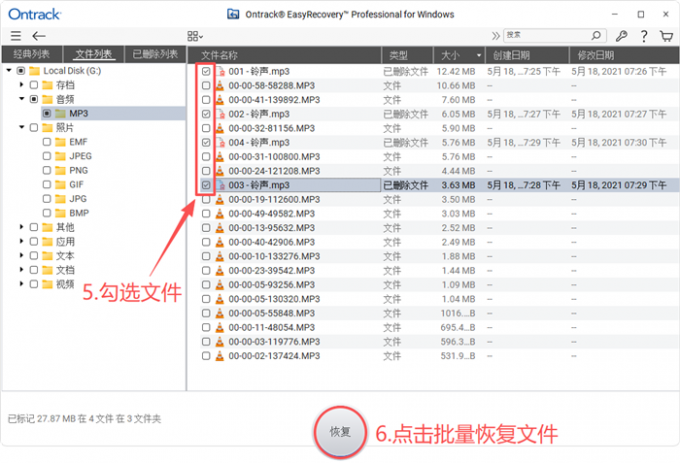Sort by 修改日期 column header

(x=624, y=55)
